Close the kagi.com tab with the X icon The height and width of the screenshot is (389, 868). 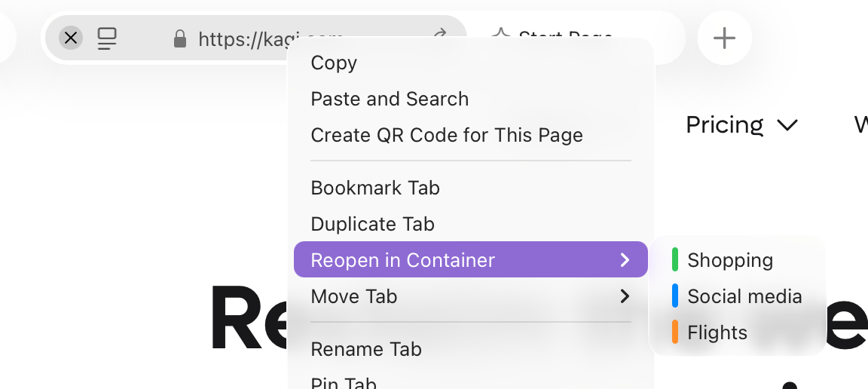click(x=71, y=38)
